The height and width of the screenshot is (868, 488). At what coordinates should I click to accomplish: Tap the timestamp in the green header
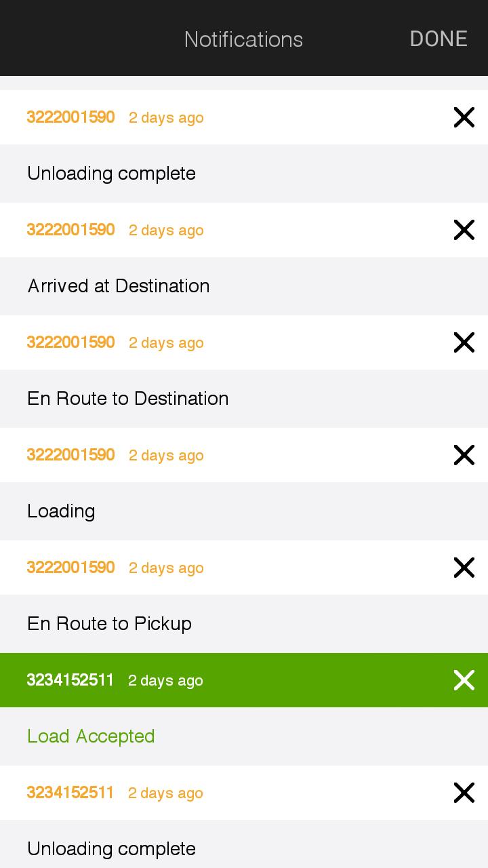[165, 681]
